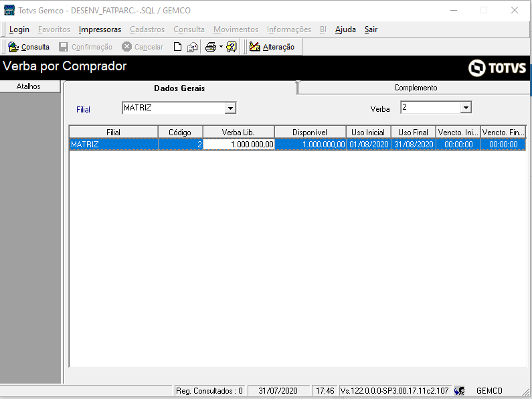Click the Disponível column header
The width and height of the screenshot is (532, 399).
point(310,132)
